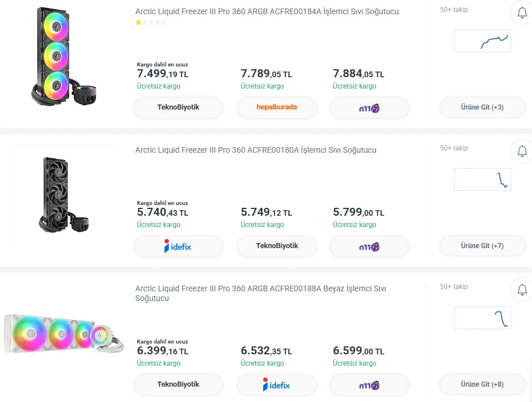This screenshot has width=532, height=402.
Task: Click the black non-RGB cooler product image
Action: point(64,195)
